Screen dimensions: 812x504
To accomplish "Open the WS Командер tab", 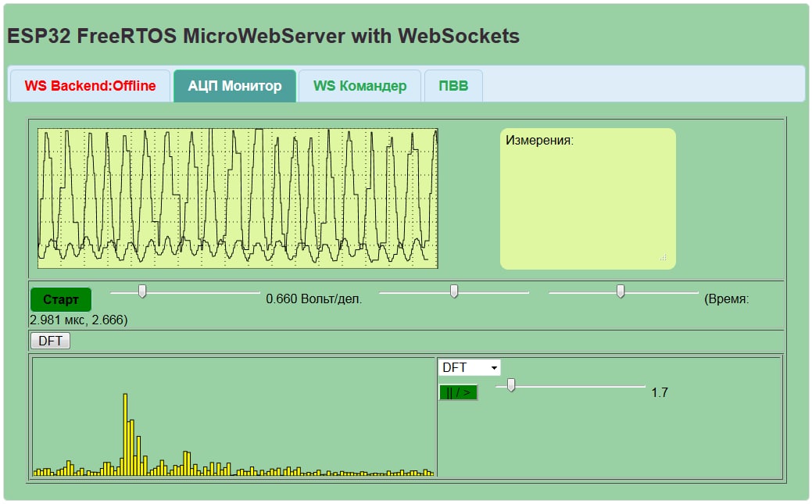I will point(360,86).
